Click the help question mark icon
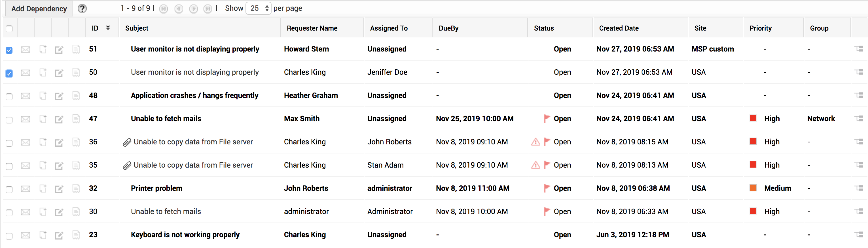This screenshot has width=868, height=248. [x=82, y=9]
